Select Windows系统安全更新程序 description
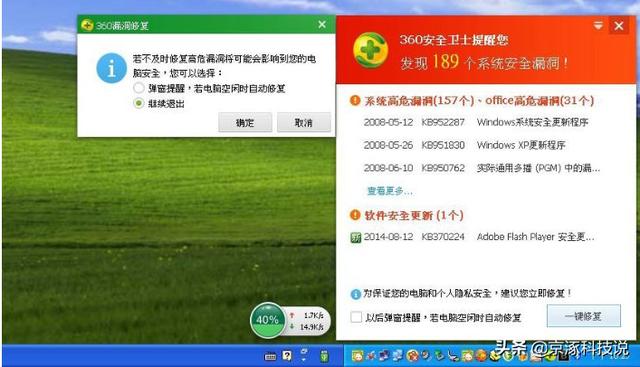This screenshot has height=367, width=640. coord(532,122)
